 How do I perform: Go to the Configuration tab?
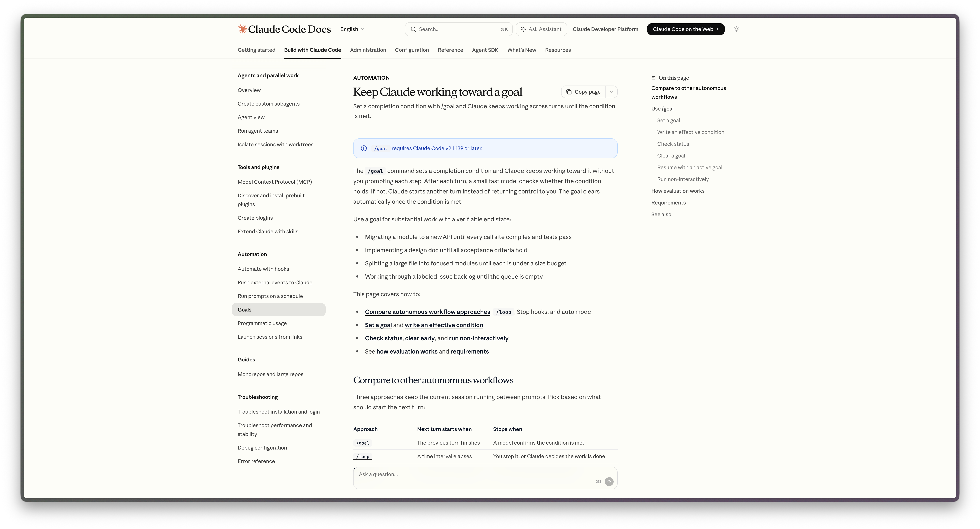pyautogui.click(x=412, y=50)
